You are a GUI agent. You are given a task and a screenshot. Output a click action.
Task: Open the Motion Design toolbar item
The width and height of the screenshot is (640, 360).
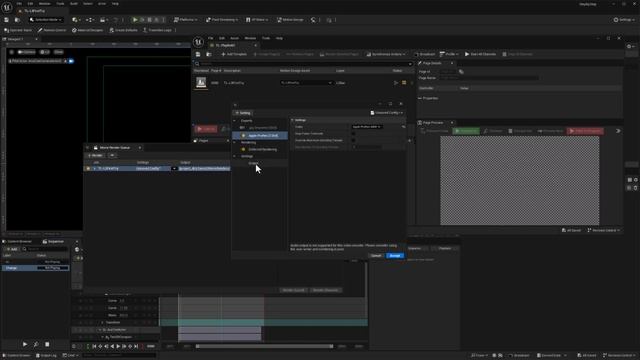(x=290, y=20)
